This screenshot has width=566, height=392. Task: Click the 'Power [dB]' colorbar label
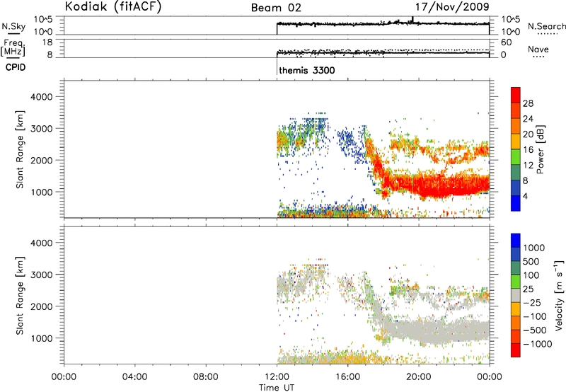[x=541, y=149]
